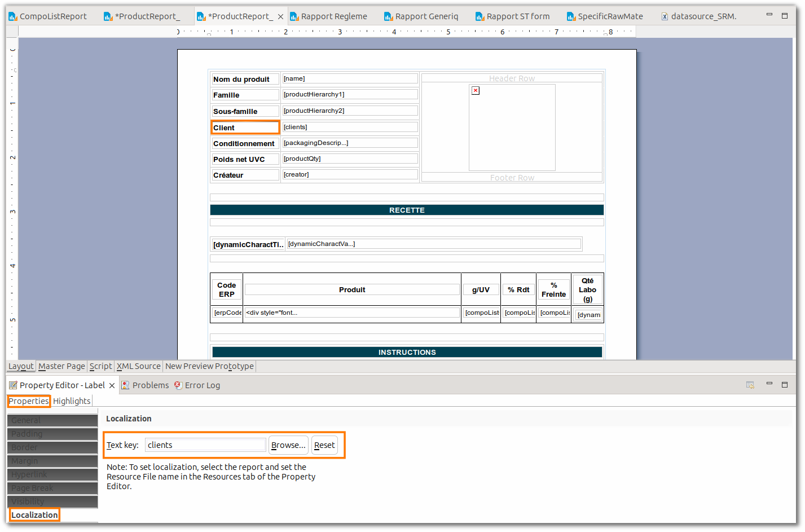This screenshot has height=532, width=805.
Task: Open the Rapport ST form tab
Action: click(513, 16)
